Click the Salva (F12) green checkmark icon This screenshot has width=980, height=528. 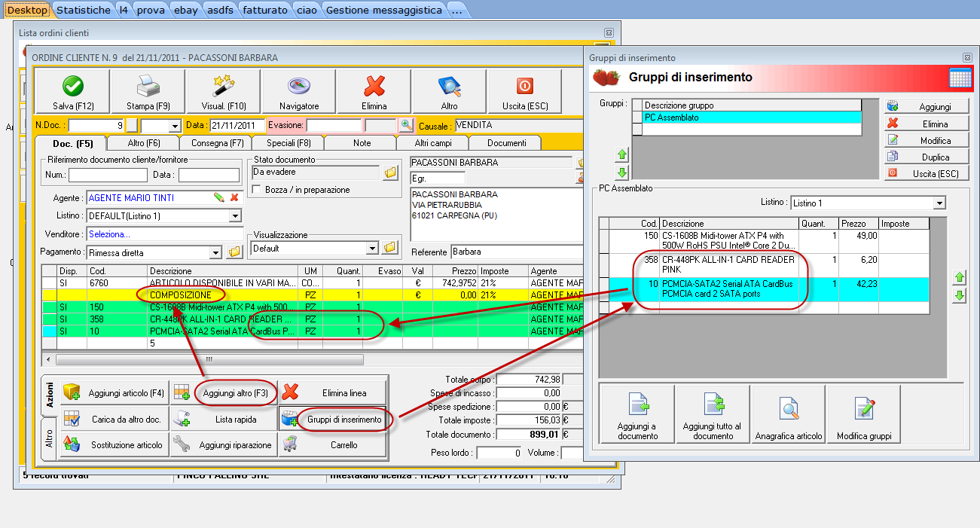(73, 86)
